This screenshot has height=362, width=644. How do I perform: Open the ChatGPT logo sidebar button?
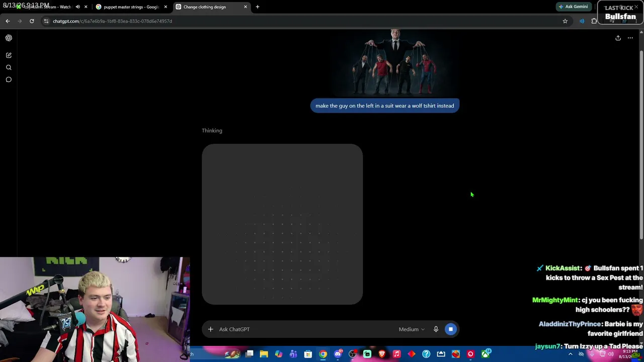coord(9,38)
